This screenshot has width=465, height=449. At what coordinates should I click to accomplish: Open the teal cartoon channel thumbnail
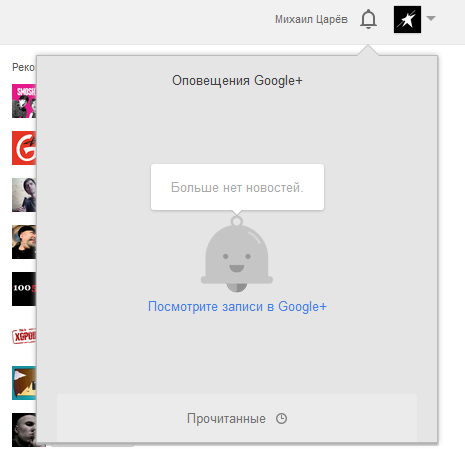(x=24, y=383)
